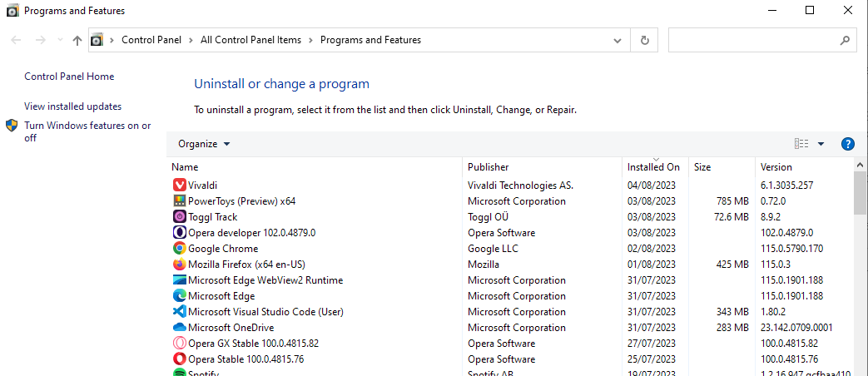This screenshot has width=868, height=376.
Task: Select the PowerToys (Preview) icon
Action: pyautogui.click(x=180, y=201)
